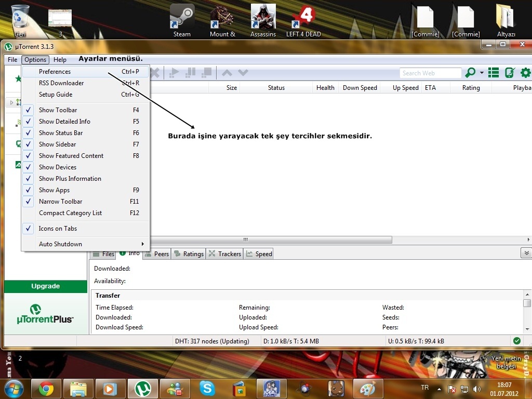The width and height of the screenshot is (532, 399).
Task: Sort by the Health column header
Action: point(325,88)
